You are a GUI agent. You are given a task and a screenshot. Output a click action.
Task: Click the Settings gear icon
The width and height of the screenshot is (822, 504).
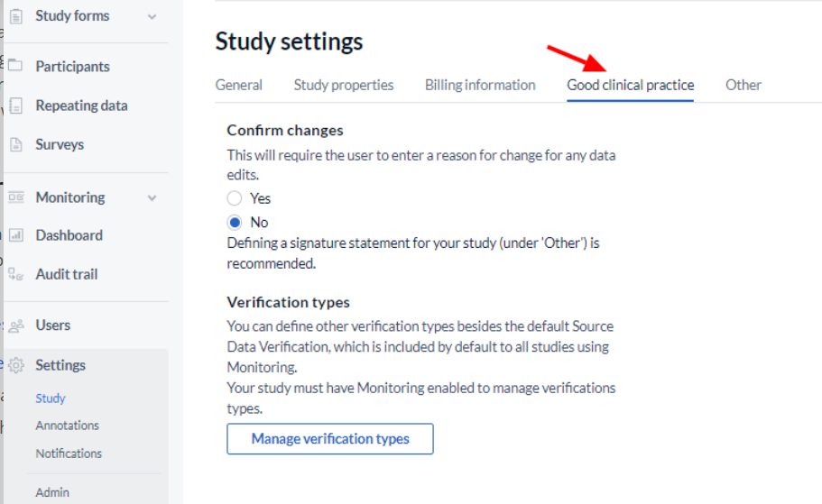(x=16, y=365)
